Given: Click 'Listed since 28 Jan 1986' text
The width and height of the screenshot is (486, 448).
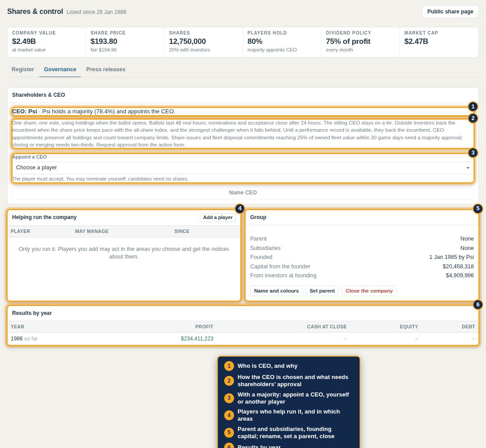Looking at the screenshot, I should point(96,12).
